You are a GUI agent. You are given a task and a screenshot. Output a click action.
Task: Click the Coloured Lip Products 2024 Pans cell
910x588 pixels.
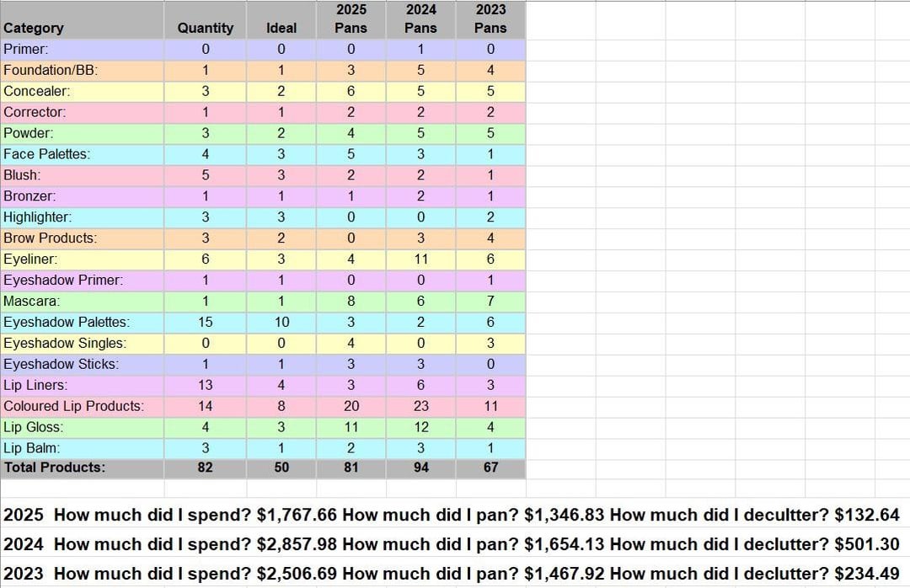point(420,406)
